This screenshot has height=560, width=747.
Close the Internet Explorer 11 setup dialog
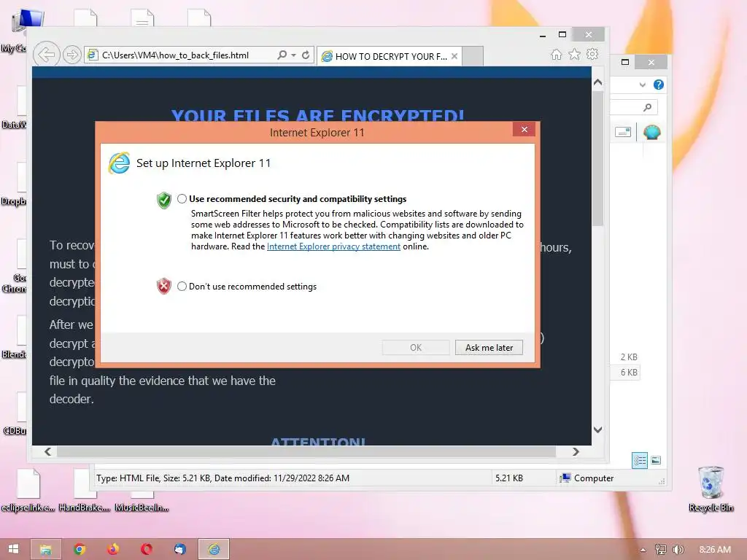pos(524,130)
